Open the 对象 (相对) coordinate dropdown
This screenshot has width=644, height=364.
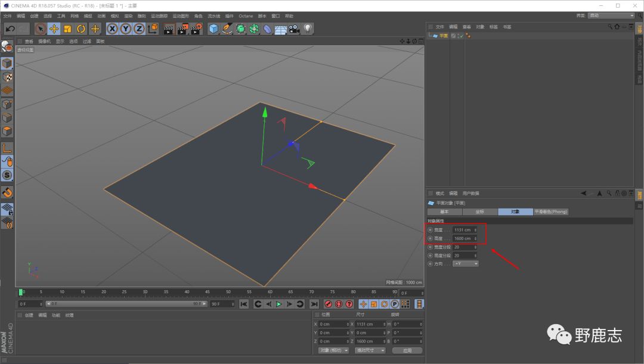[x=333, y=350]
